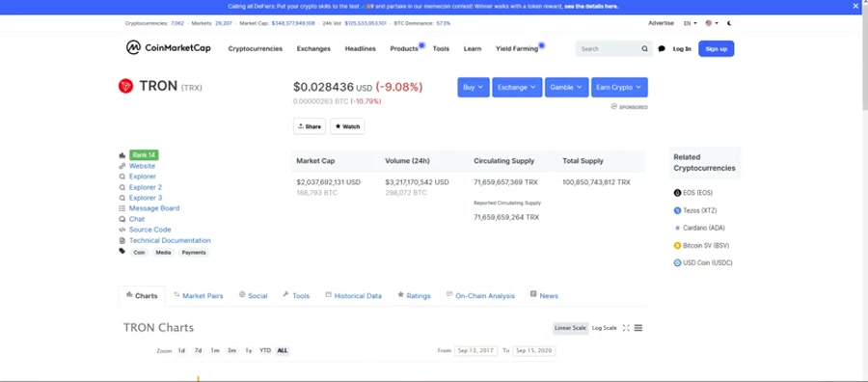Click the EOS coin icon
Viewport: 868px width, 382px height.
coord(677,193)
